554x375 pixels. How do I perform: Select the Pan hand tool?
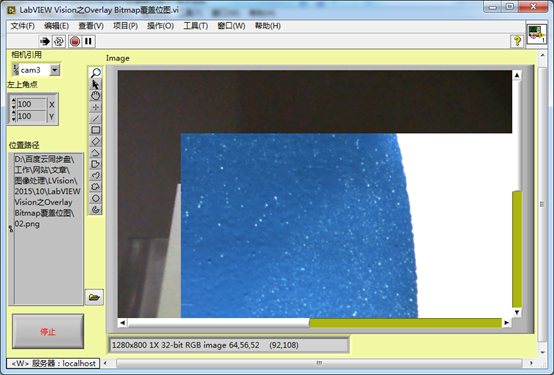(x=95, y=95)
